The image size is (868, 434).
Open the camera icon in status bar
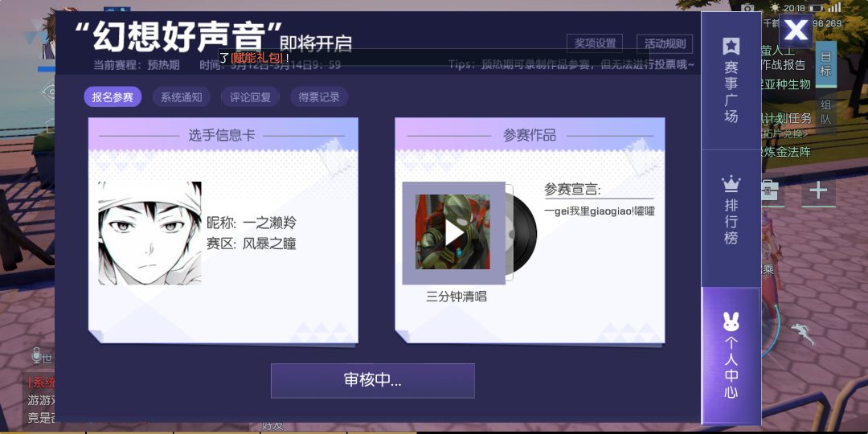748,8
